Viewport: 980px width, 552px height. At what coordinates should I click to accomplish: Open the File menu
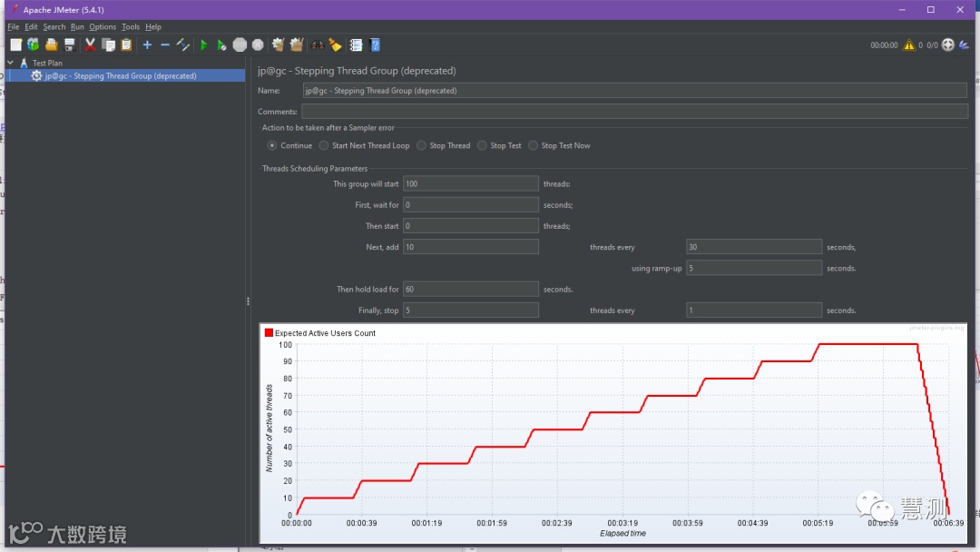coord(13,27)
